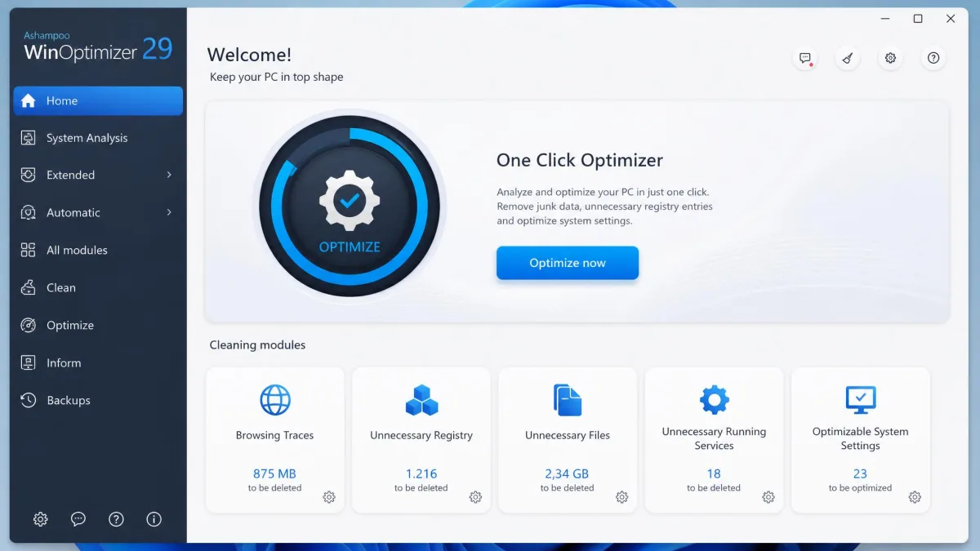Open Browsing Traces card settings gear
Image resolution: width=980 pixels, height=551 pixels.
[329, 497]
